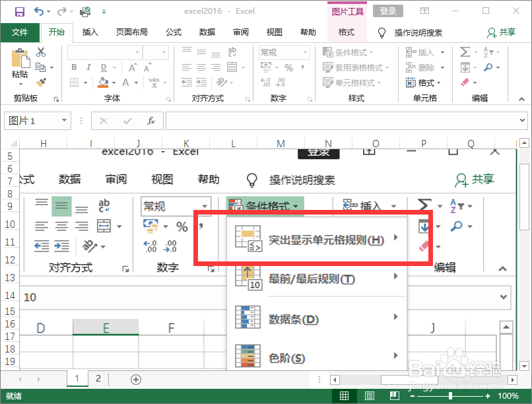Switch to Page Break Preview
Viewport: 532px width, 404px height.
[394, 396]
